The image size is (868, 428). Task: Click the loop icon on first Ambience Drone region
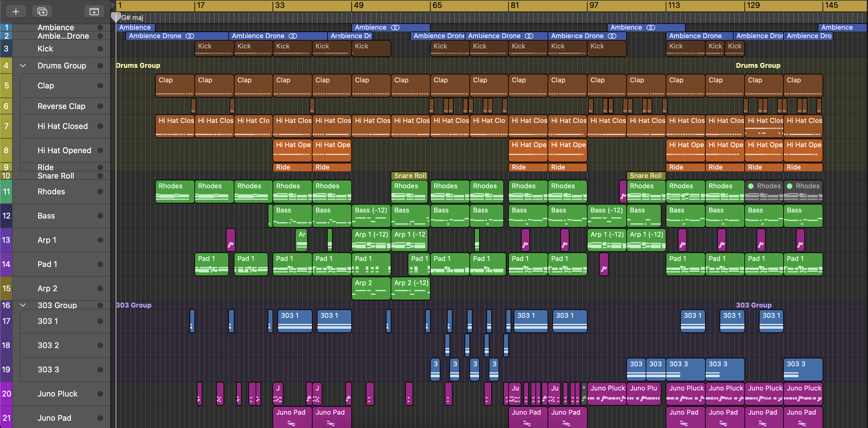click(190, 36)
